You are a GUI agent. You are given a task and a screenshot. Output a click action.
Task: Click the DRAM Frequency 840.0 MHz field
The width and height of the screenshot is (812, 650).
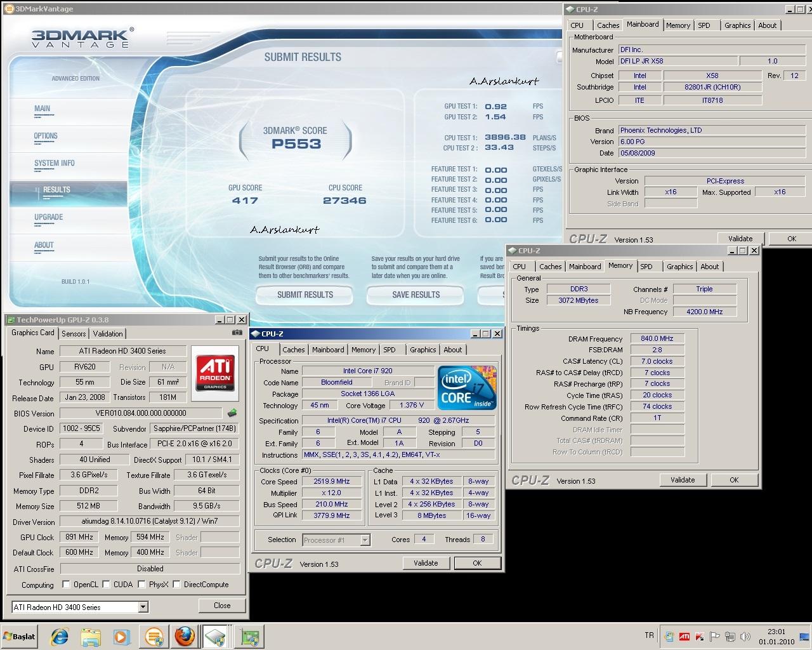(x=657, y=339)
